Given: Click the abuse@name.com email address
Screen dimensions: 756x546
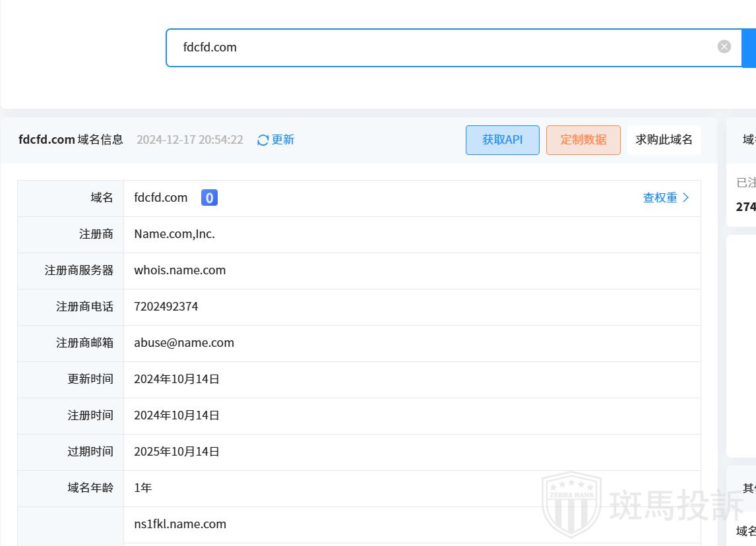Looking at the screenshot, I should click(x=184, y=343).
